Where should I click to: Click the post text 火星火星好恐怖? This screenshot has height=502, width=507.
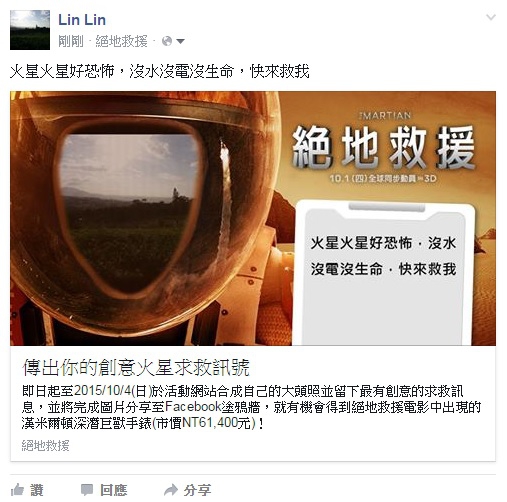pyautogui.click(x=62, y=71)
